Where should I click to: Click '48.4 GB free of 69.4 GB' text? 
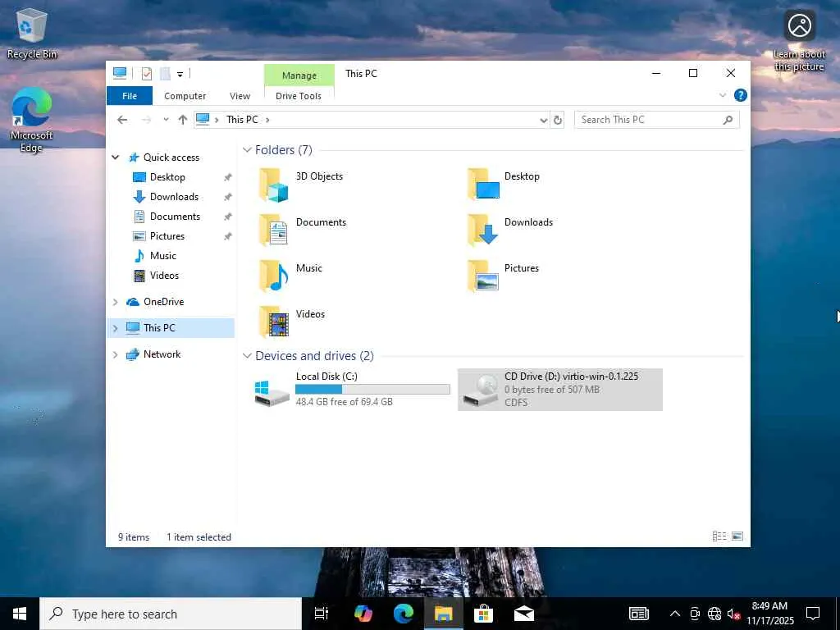click(x=344, y=402)
